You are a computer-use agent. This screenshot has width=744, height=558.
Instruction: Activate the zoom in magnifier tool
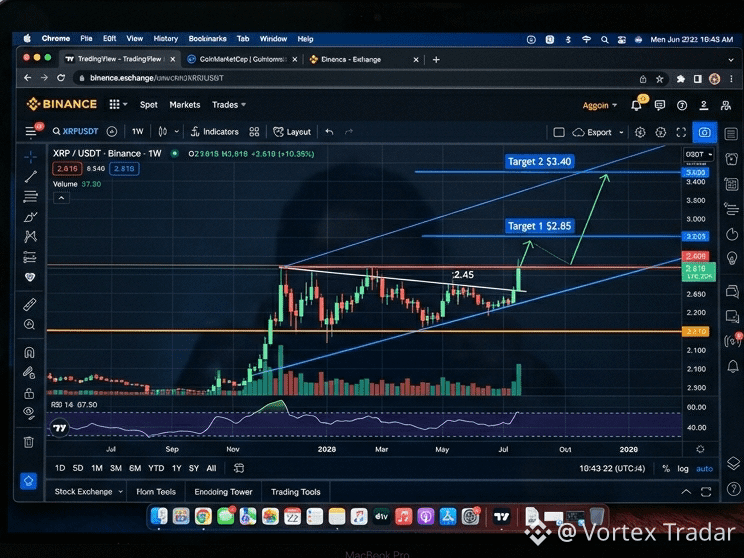(30, 325)
